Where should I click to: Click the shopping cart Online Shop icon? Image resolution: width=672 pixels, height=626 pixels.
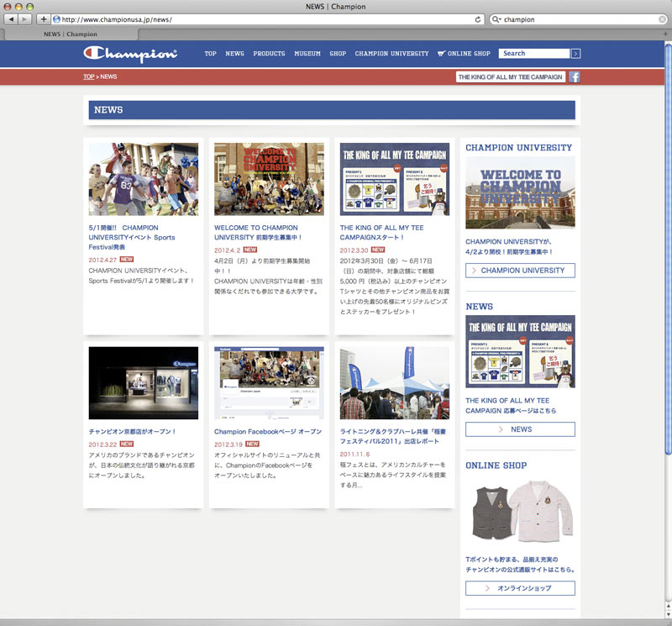pos(442,54)
